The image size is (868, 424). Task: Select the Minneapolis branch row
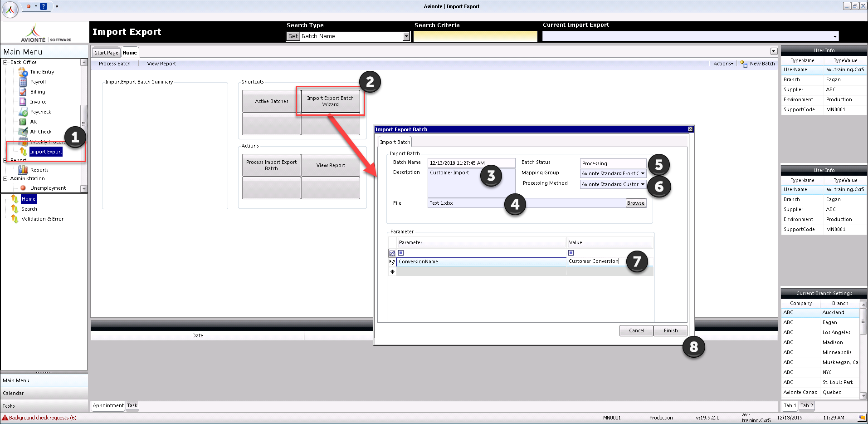(x=820, y=352)
